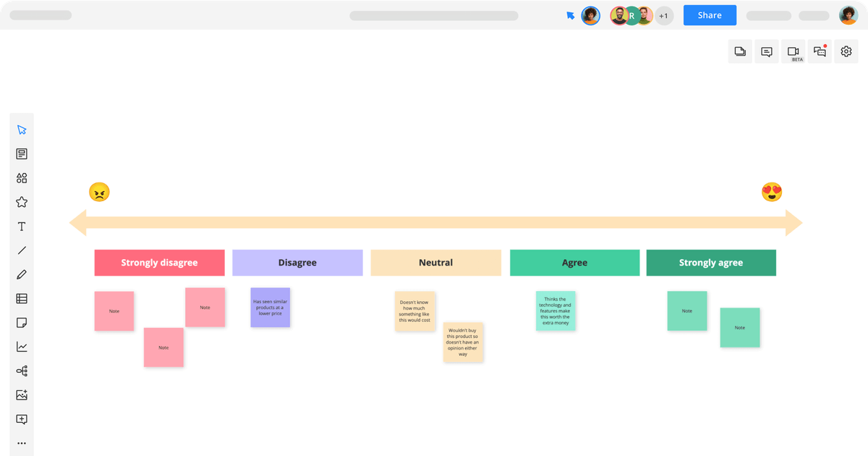
Task: Insert a table from the toolbar
Action: 22,298
